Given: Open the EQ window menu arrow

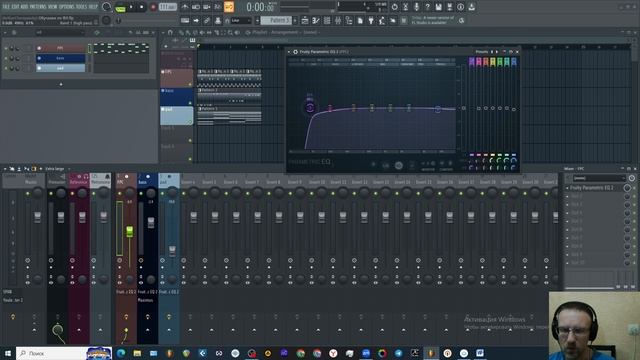Looking at the screenshot, I should [x=289, y=52].
